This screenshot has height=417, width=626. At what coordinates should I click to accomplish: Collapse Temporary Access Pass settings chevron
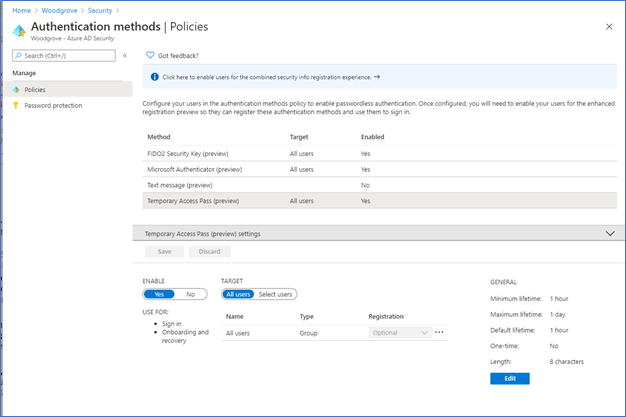click(610, 234)
